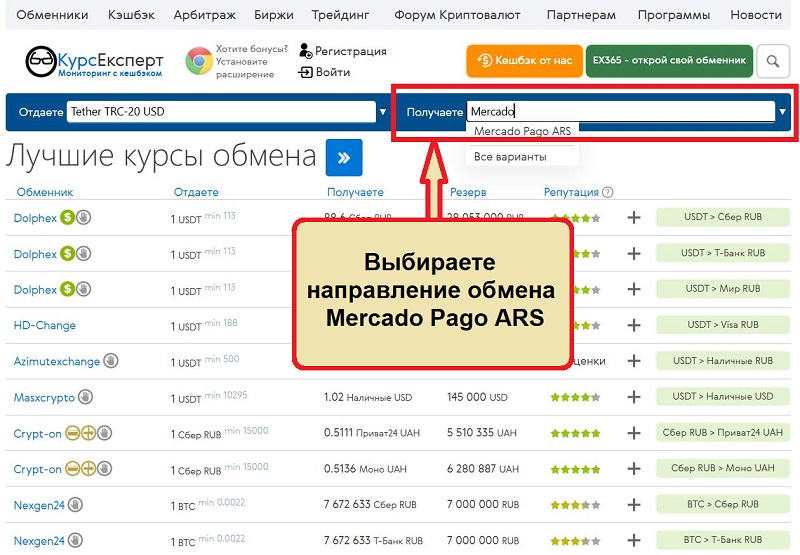Viewport: 800px width, 555px height.
Task: Click minus coin icon in Crypt-on Приват24 row
Action: [72, 433]
